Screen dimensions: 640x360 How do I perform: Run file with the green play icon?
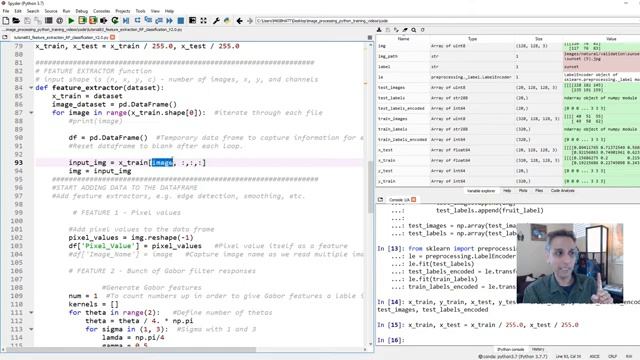pos(71,20)
